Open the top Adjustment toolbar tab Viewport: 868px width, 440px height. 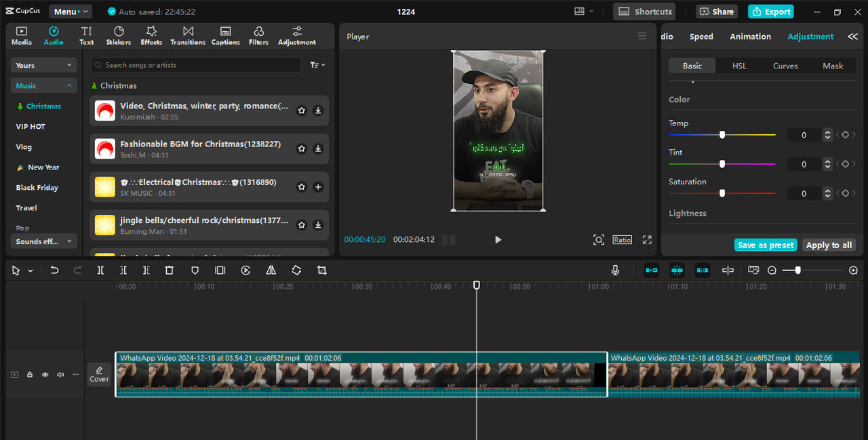pos(296,36)
